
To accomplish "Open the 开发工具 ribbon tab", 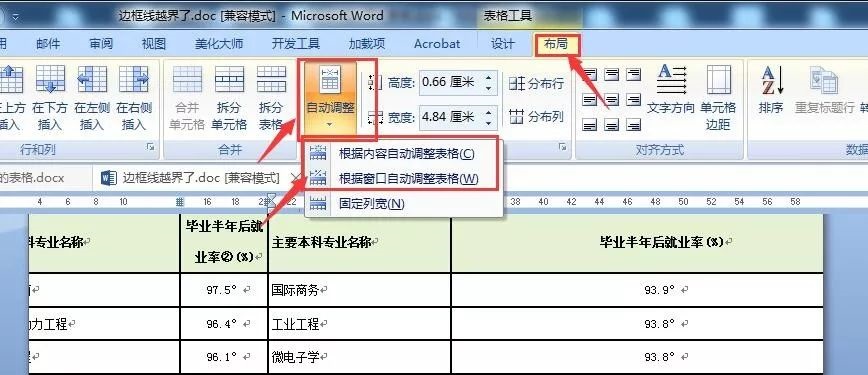I will tap(296, 44).
